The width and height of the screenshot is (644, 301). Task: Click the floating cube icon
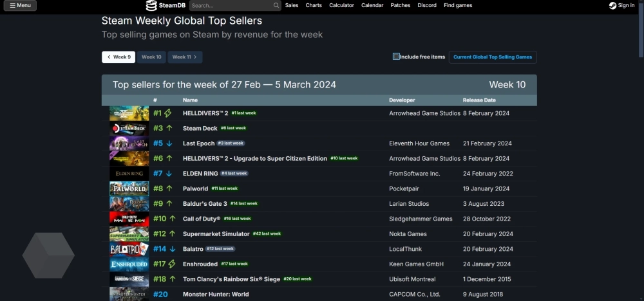(48, 255)
